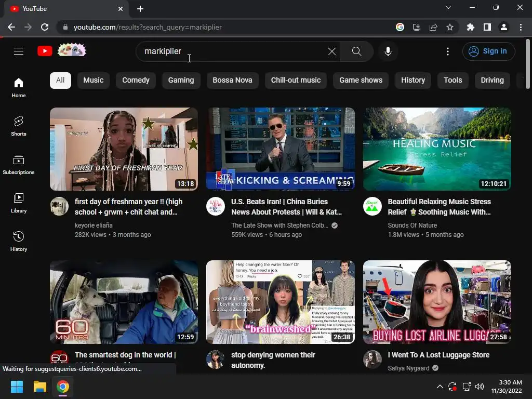532x399 pixels.
Task: Open Chrome extensions puzzle icon
Action: pyautogui.click(x=471, y=27)
